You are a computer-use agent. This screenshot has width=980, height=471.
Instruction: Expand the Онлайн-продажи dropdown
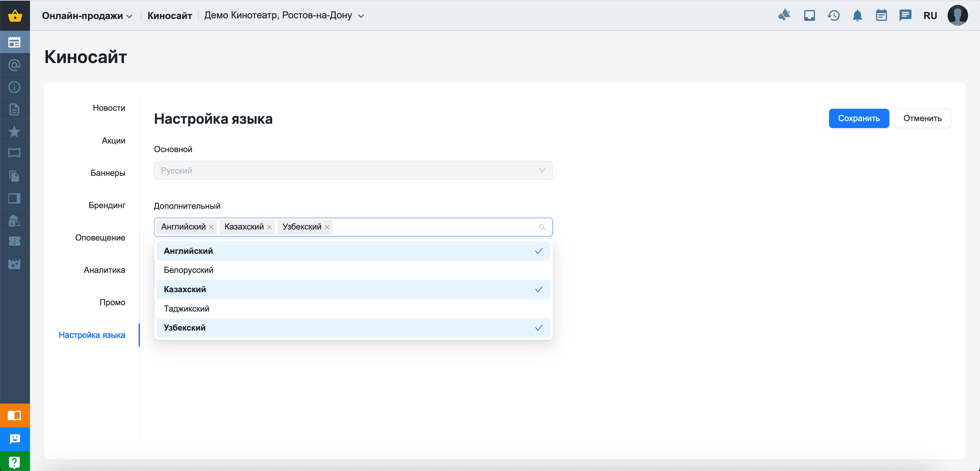coord(87,16)
